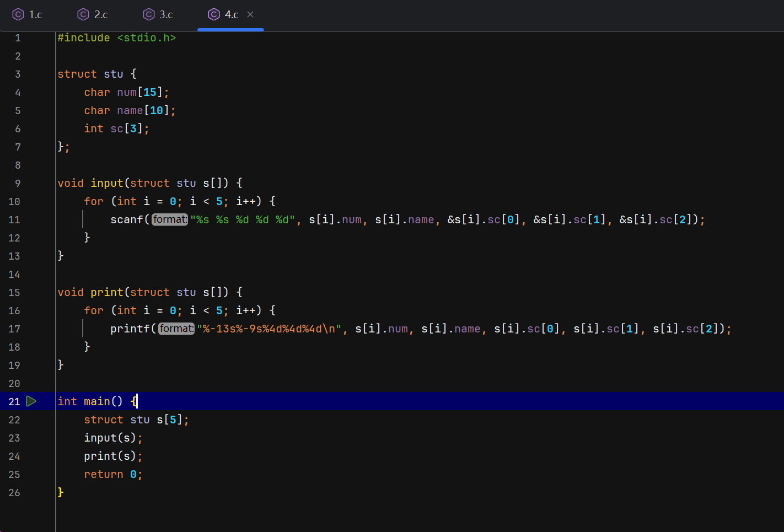Open the 3.c tab label
The width and height of the screenshot is (784, 532).
[x=166, y=15]
